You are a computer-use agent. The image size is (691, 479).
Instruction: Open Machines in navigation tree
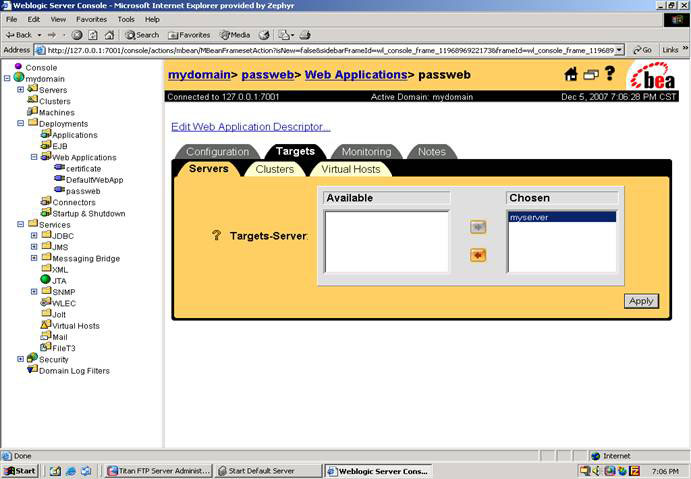click(57, 113)
